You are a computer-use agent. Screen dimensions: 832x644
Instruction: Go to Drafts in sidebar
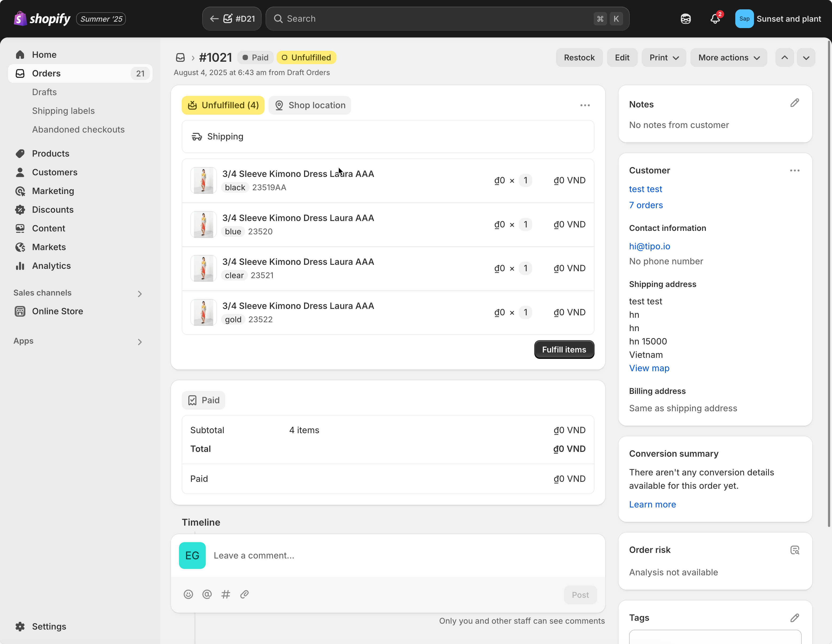point(44,92)
